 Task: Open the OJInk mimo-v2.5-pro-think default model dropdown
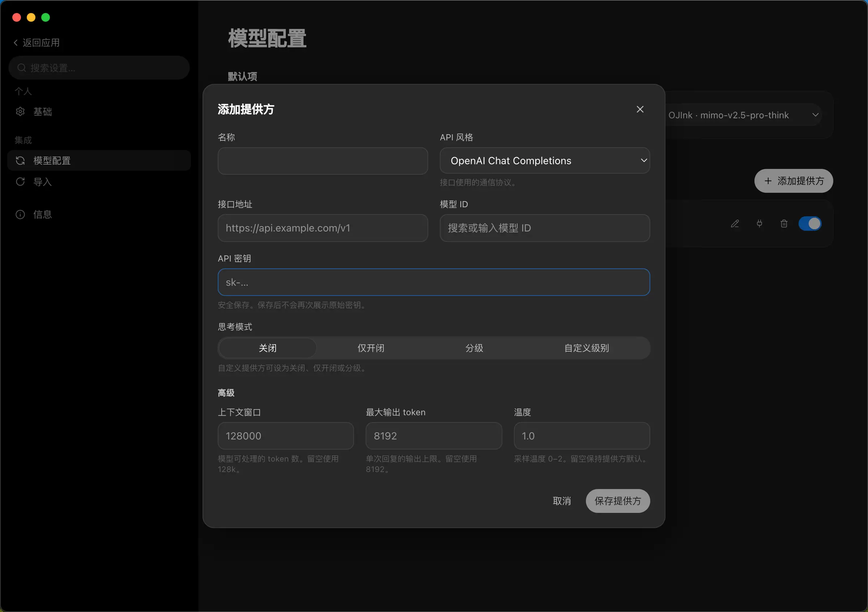pyautogui.click(x=743, y=115)
